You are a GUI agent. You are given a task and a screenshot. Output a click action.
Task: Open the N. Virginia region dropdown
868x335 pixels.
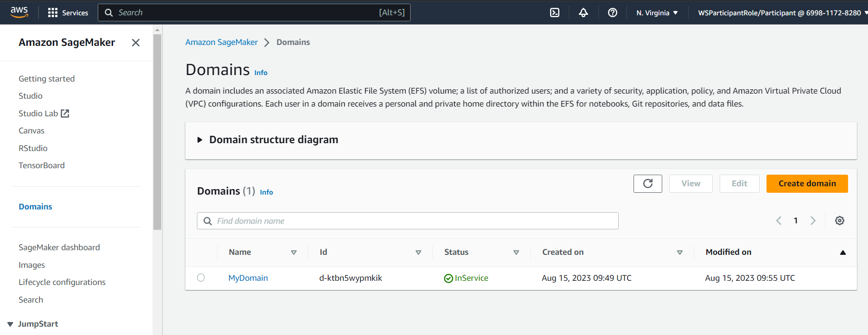[x=657, y=13]
